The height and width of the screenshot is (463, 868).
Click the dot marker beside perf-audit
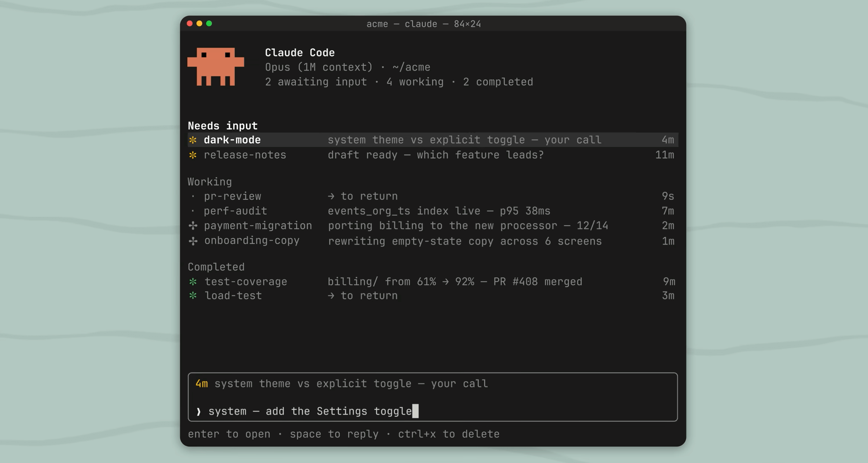pos(193,211)
